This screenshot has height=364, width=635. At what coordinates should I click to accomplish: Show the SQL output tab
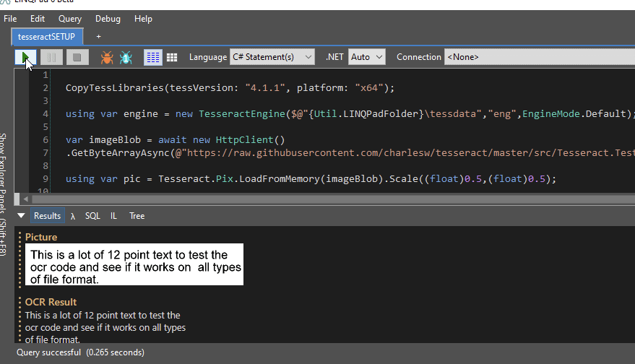tap(92, 216)
